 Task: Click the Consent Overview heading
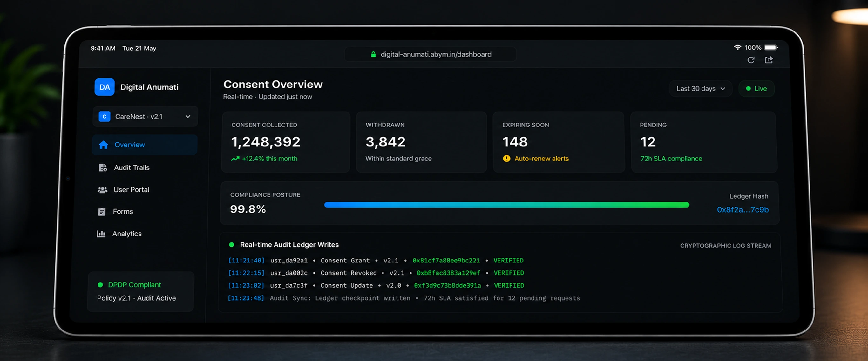click(273, 84)
